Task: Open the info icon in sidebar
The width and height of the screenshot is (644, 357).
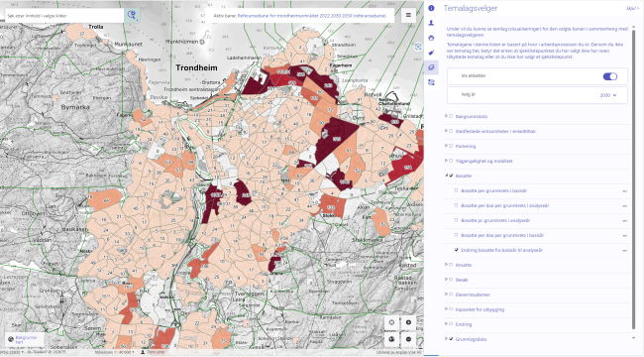Action: (431, 8)
